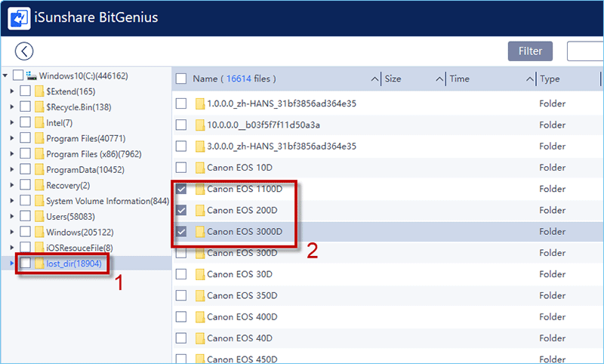Image resolution: width=604 pixels, height=364 pixels.
Task: Select the 10.0.0.0__b03f5f7f11d50a3a folder name
Action: click(263, 125)
